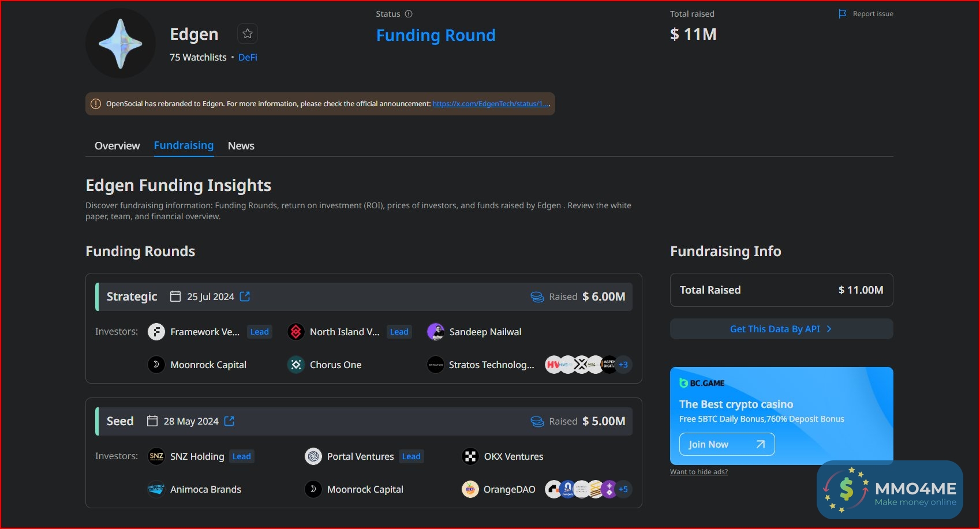Click the Fundraising Info heading
Viewport: 980px width, 529px height.
coord(725,251)
